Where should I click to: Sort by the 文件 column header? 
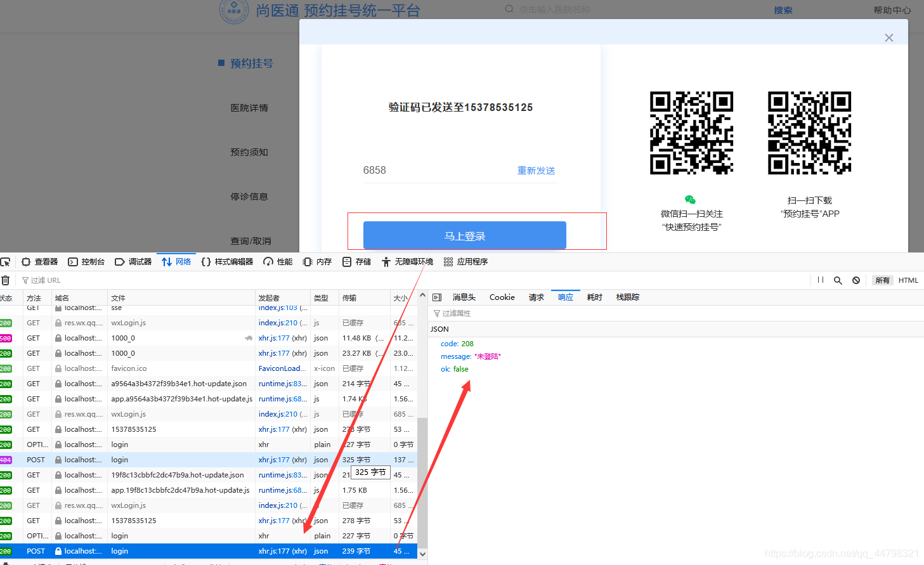coord(181,298)
